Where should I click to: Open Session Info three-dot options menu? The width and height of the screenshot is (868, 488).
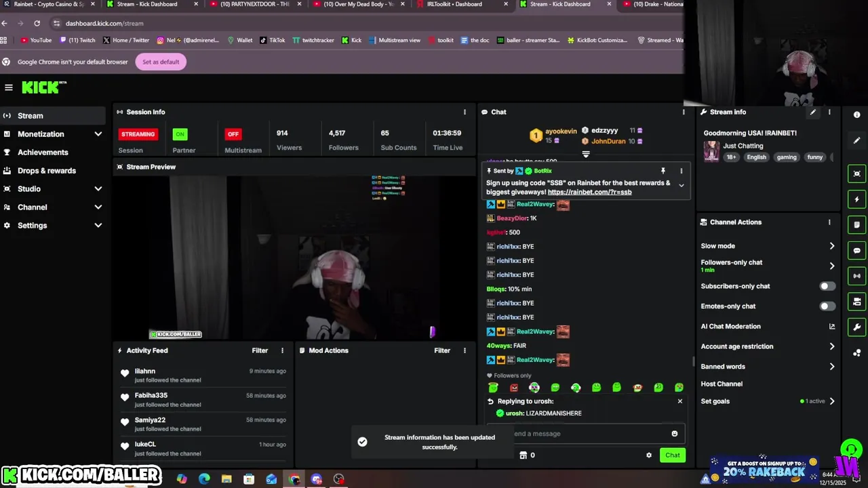point(465,112)
